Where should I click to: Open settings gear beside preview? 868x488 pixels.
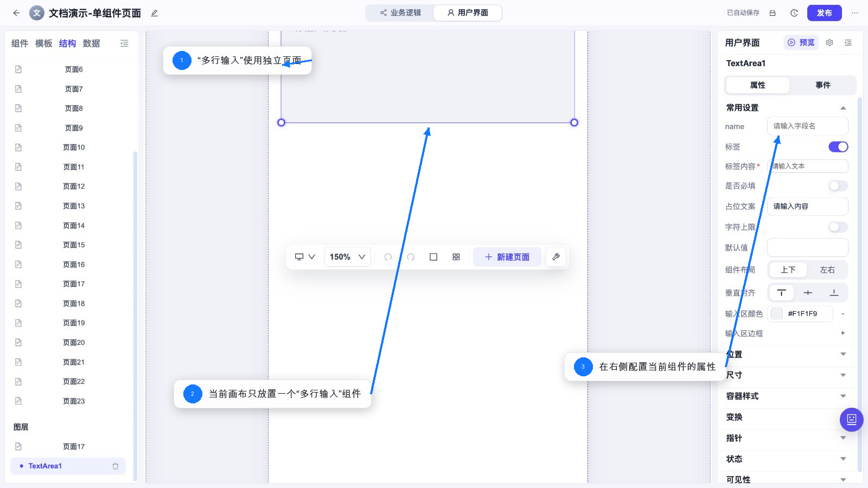(829, 42)
